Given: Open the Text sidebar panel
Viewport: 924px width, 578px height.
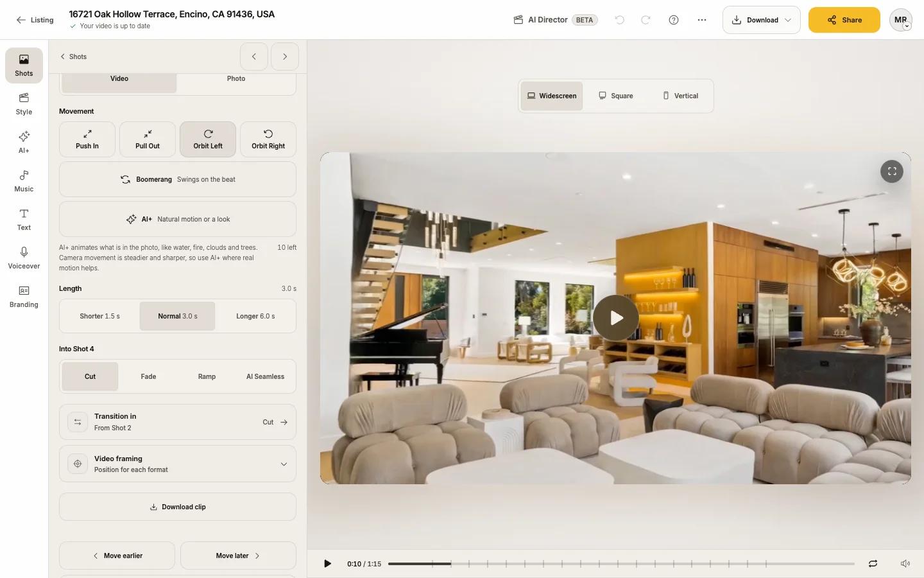Looking at the screenshot, I should click(24, 220).
